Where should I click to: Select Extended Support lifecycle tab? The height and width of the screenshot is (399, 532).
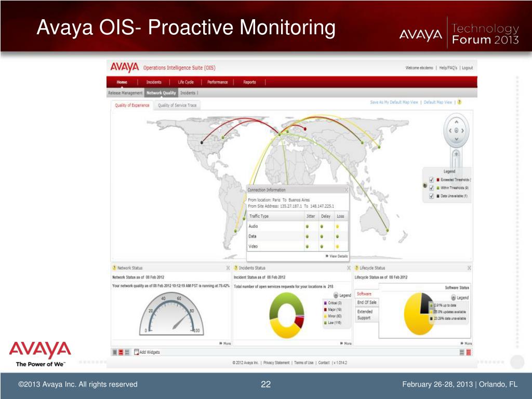tap(366, 314)
